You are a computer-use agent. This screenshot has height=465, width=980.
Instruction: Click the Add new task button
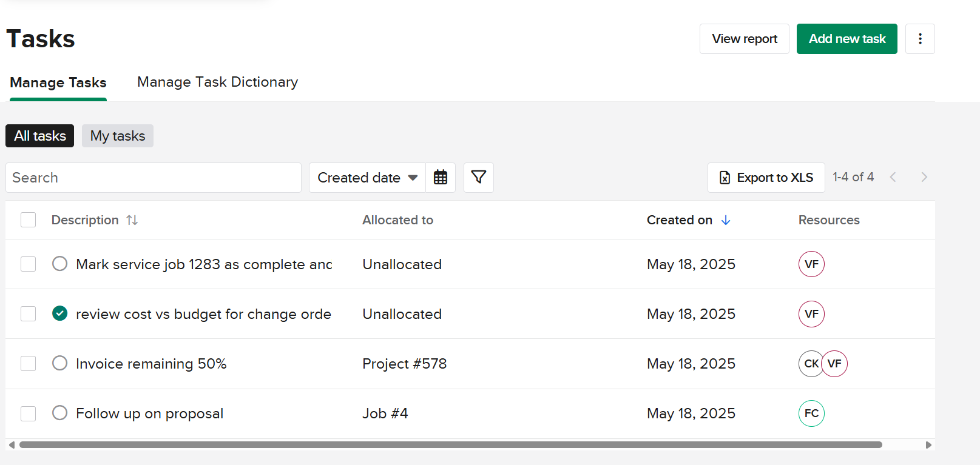(847, 39)
